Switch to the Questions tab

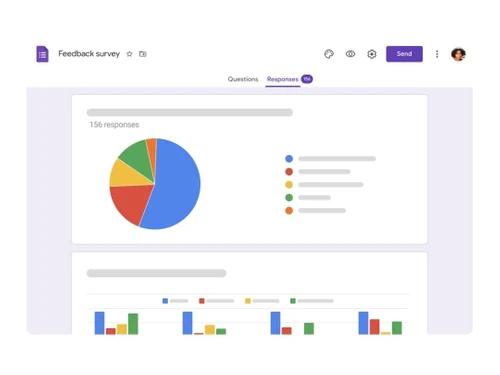point(243,79)
